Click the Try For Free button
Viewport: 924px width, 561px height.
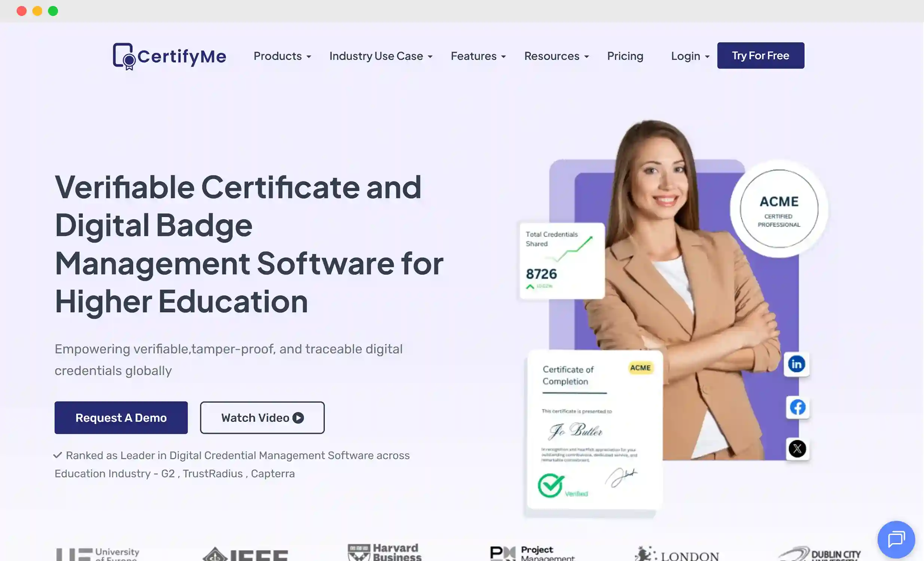[760, 55]
